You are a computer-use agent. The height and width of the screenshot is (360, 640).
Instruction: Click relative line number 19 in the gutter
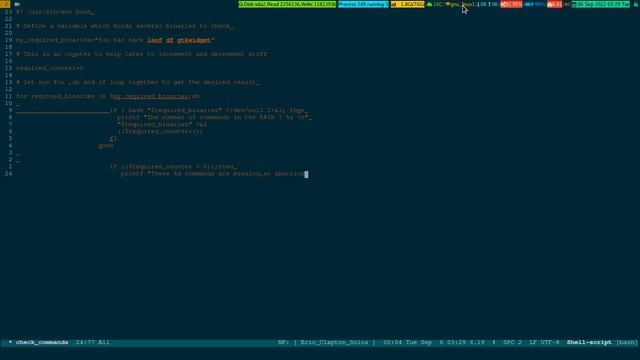tap(8, 40)
